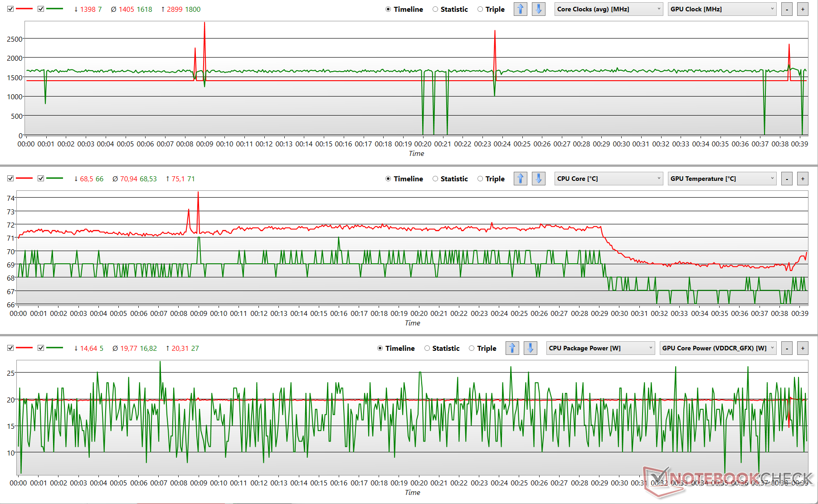Screen dimensions: 818x504
Task: Open the Core Clocks (avg) [MHz] dropdown
Action: tap(609, 9)
